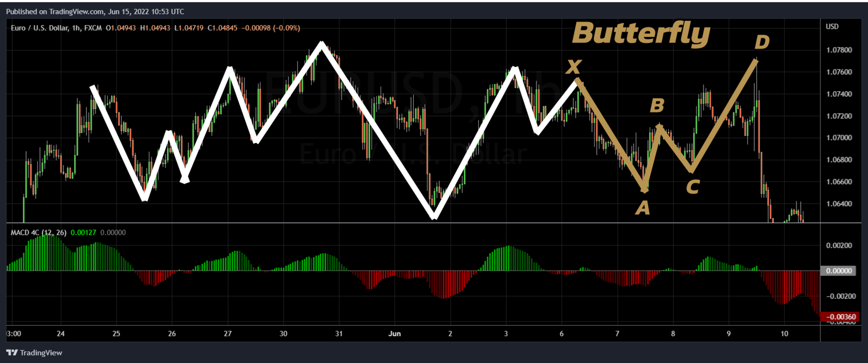Click the USD currency label on price axis
Image resolution: width=868 pixels, height=363 pixels.
832,27
